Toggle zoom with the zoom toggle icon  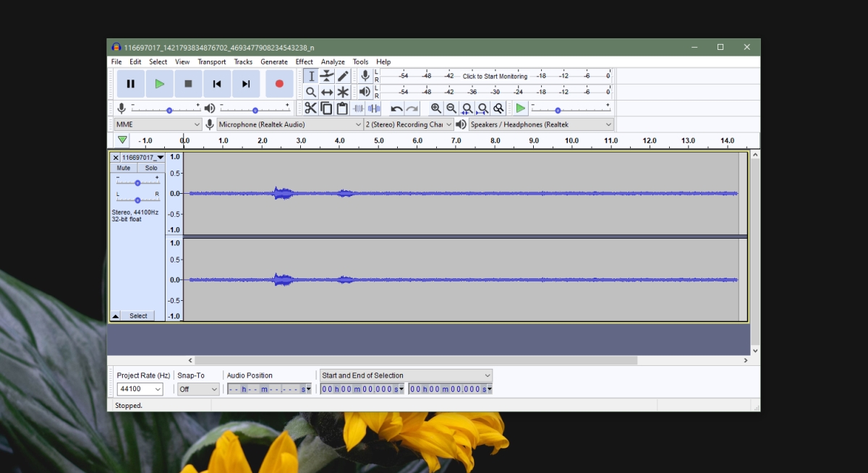pos(498,108)
